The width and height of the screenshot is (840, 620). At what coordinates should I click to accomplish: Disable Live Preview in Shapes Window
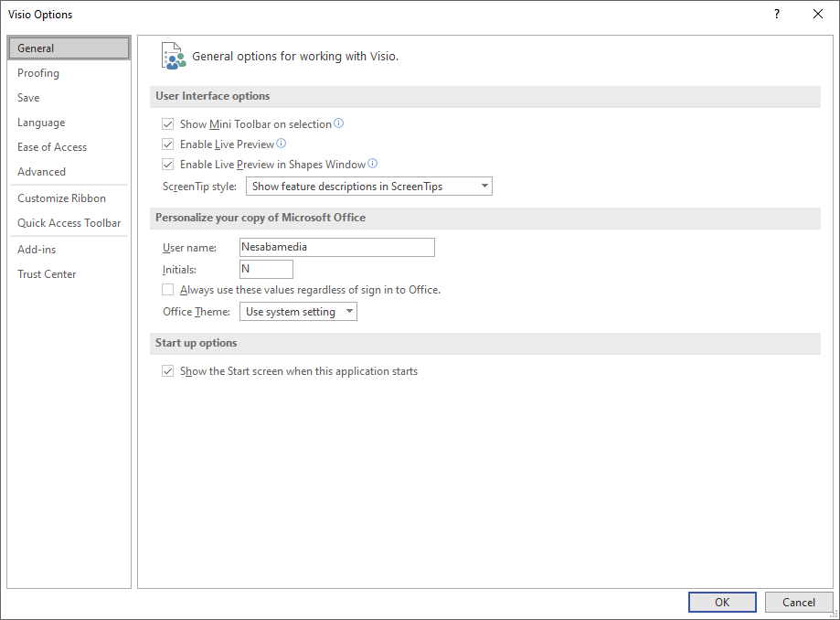pos(167,165)
